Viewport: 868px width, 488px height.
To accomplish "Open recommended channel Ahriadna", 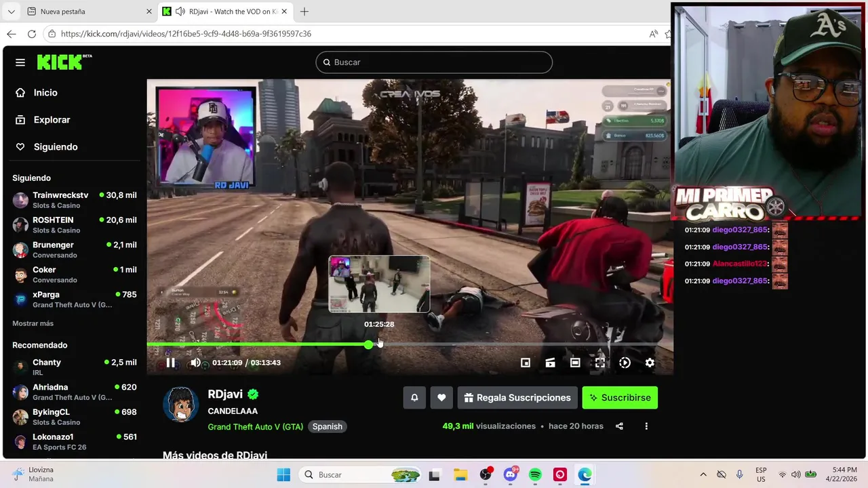I will pos(75,392).
